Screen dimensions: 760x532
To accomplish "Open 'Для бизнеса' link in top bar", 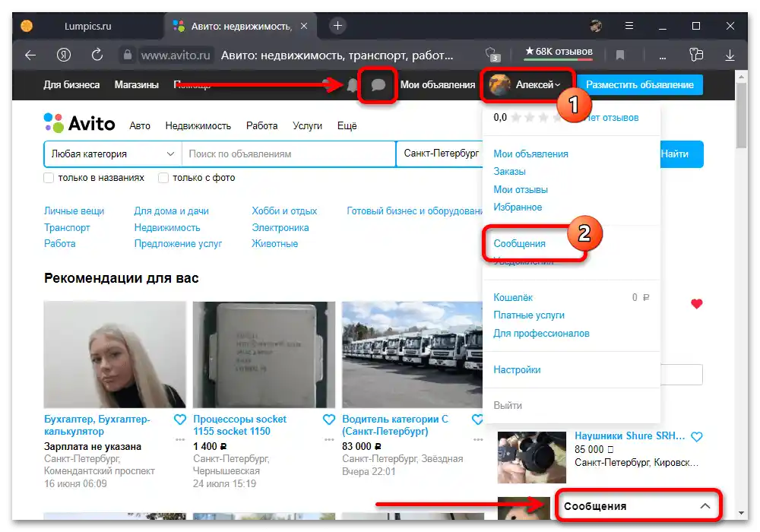I will pos(71,85).
